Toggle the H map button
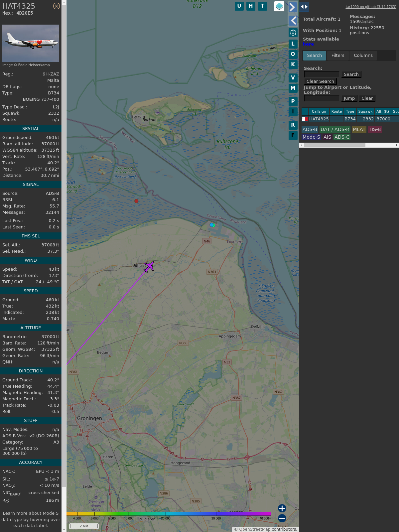399x532 pixels. click(251, 6)
